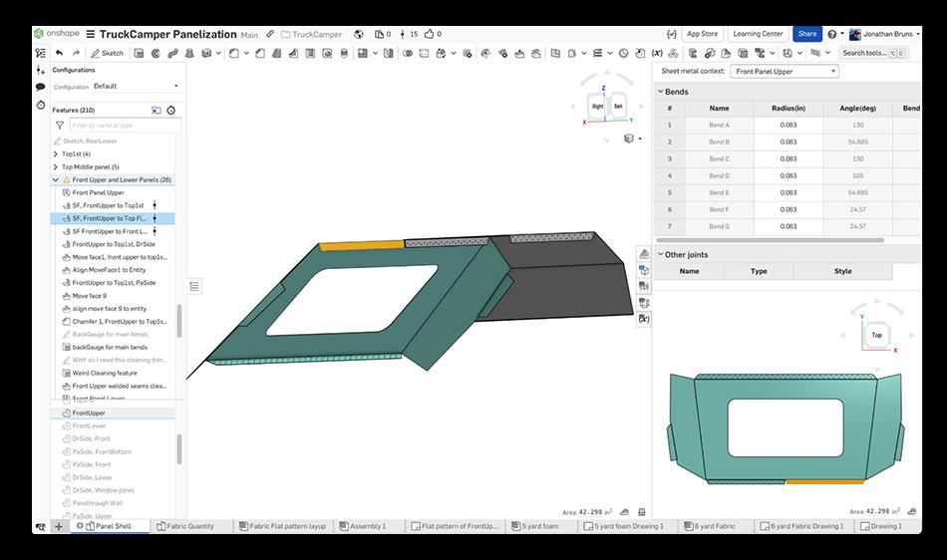Open the Configuration Default dropdown
Image resolution: width=947 pixels, height=560 pixels.
pos(136,87)
